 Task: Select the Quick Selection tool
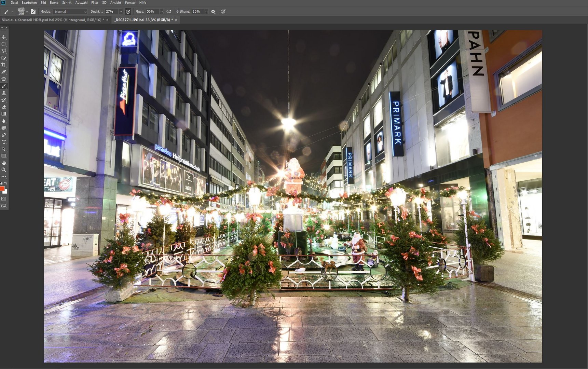(x=4, y=58)
